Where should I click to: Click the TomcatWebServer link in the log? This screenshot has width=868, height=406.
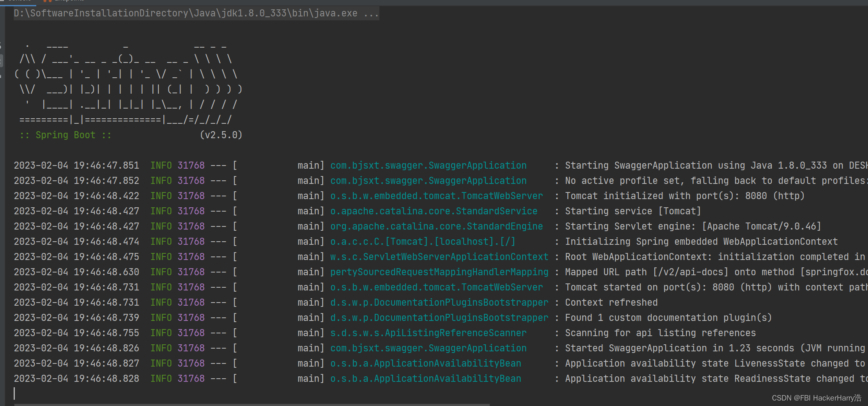point(436,196)
